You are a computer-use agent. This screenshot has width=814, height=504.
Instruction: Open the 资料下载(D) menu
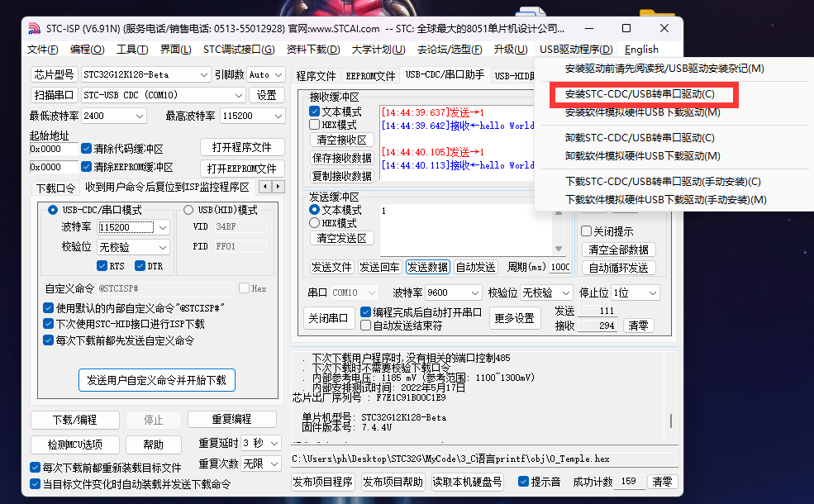pyautogui.click(x=313, y=50)
